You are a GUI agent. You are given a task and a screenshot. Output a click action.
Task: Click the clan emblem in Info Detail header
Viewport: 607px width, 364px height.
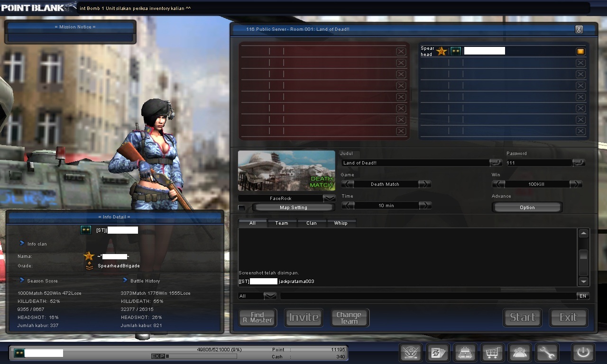pyautogui.click(x=86, y=230)
